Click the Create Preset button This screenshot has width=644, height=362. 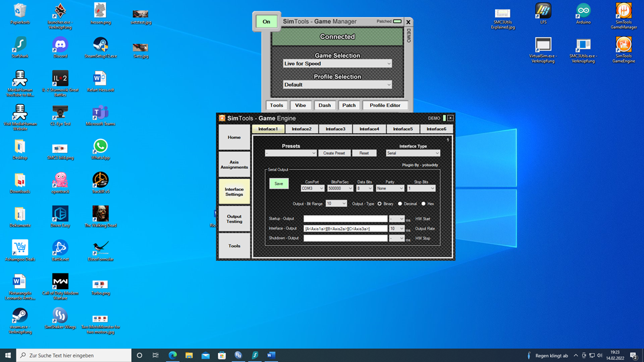[334, 153]
